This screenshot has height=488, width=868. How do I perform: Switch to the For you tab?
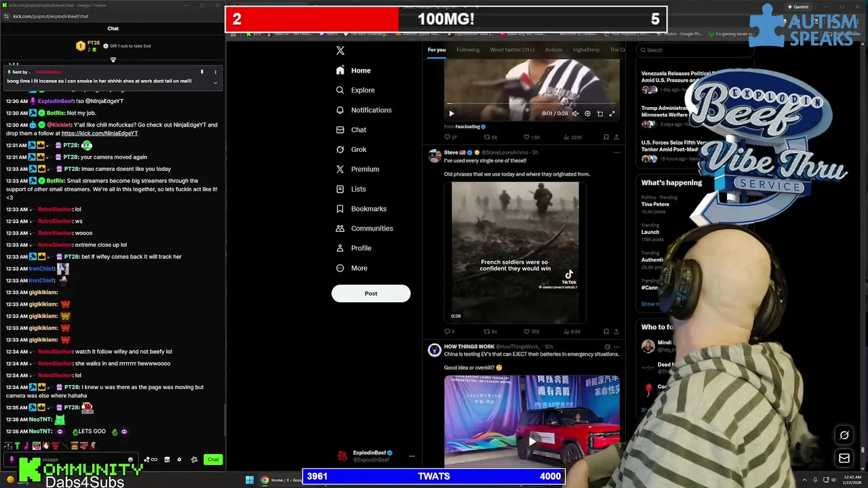coord(437,49)
